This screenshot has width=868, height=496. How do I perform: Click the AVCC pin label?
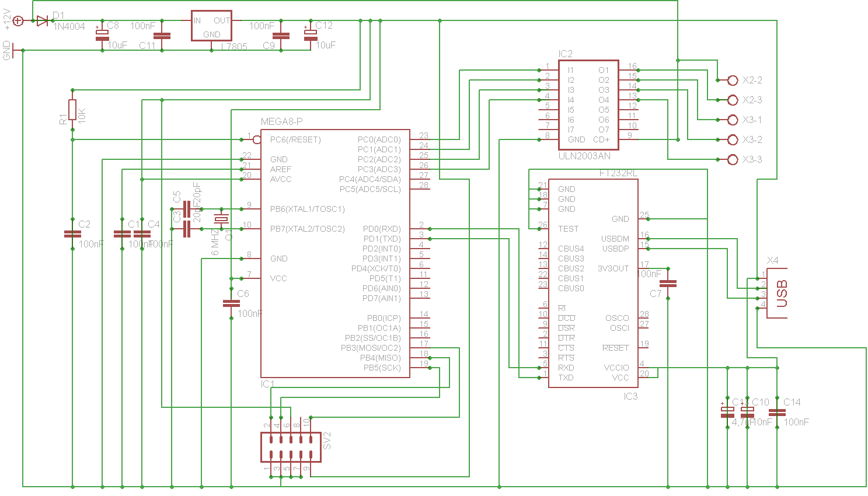[281, 179]
